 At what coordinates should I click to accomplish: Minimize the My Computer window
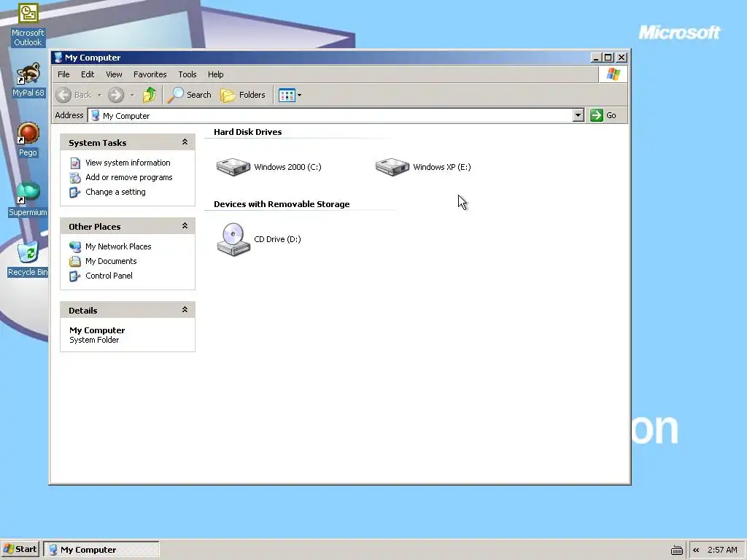pyautogui.click(x=596, y=58)
